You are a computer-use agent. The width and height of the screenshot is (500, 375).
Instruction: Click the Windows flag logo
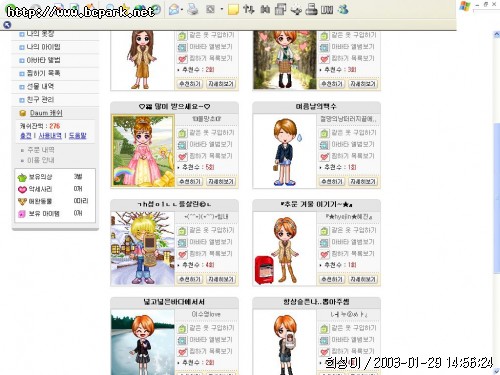[465, 7]
